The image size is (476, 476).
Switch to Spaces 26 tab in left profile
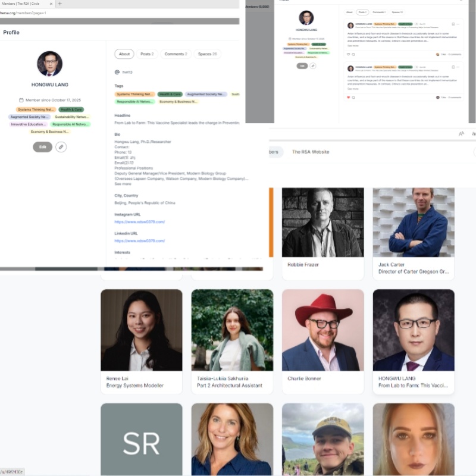[x=208, y=54]
